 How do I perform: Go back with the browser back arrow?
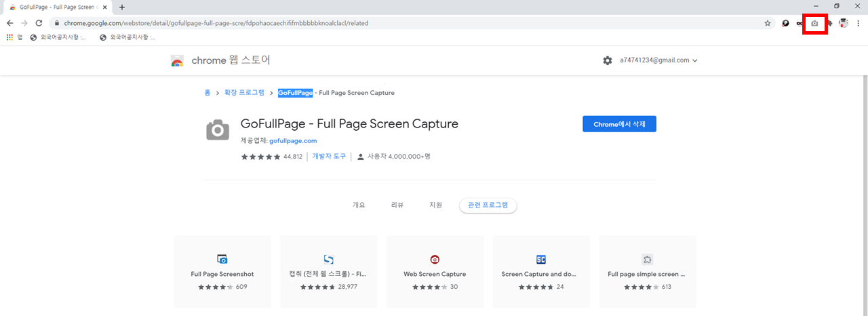click(x=9, y=23)
